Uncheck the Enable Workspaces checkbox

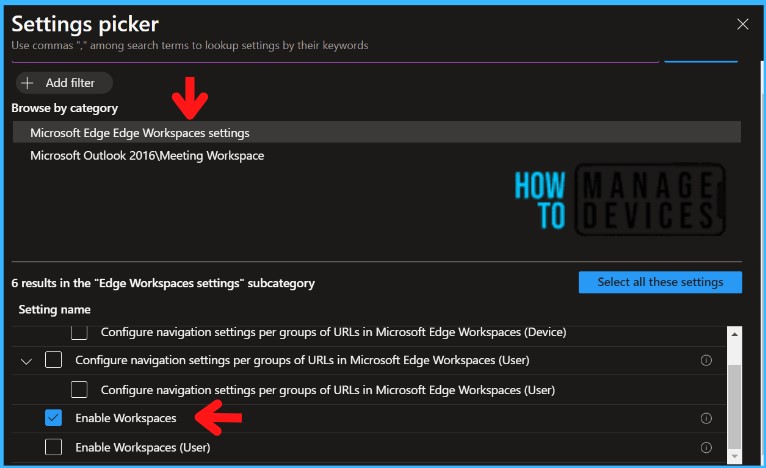pos(53,418)
